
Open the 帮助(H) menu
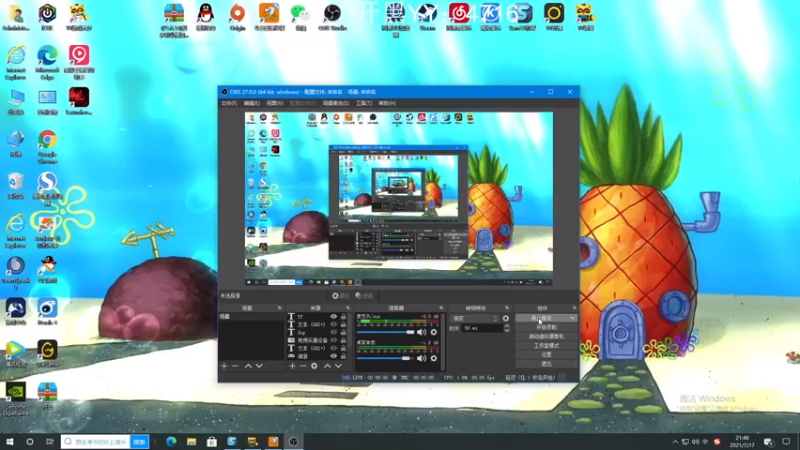387,103
